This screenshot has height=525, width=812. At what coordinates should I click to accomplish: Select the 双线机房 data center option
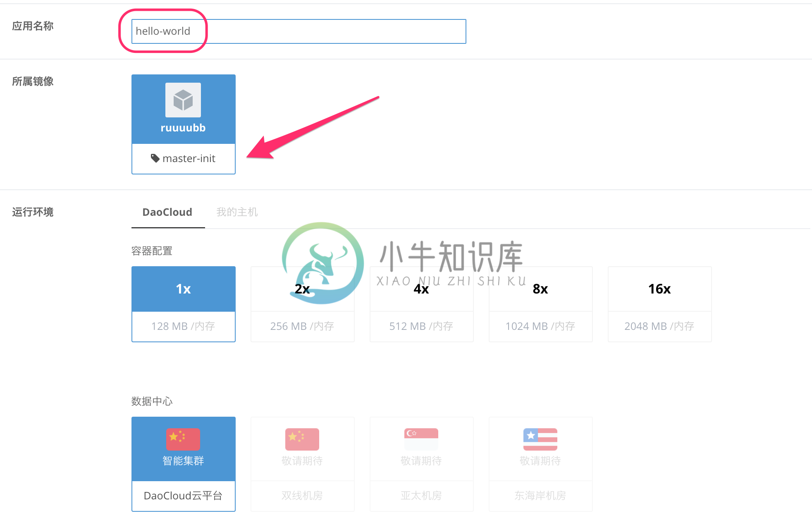pyautogui.click(x=303, y=464)
